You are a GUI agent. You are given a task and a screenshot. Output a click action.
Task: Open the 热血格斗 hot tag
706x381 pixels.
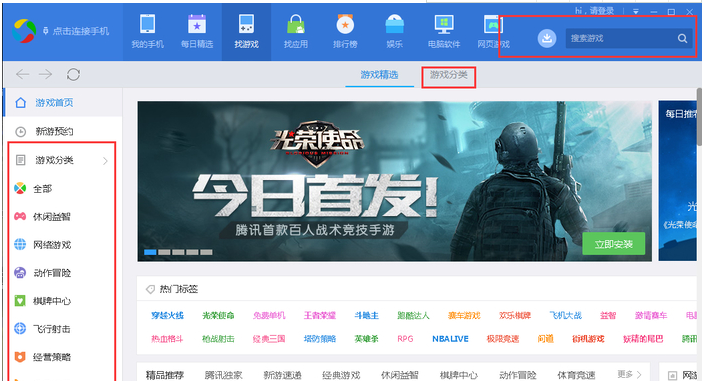point(167,339)
